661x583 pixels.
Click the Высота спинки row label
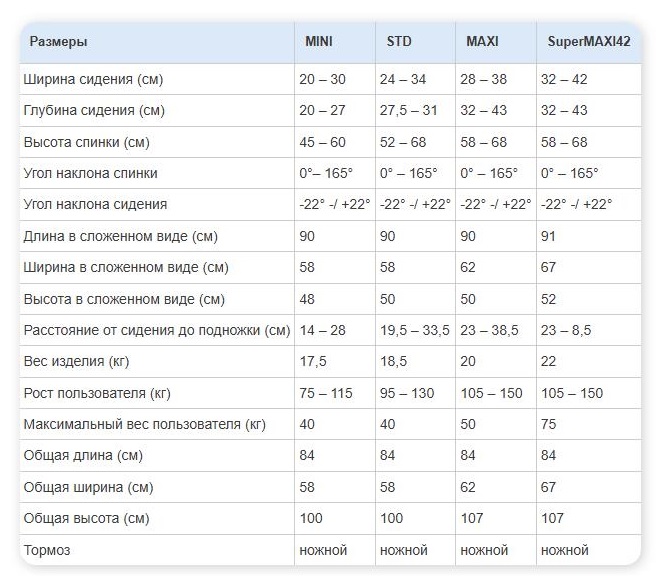[x=86, y=142]
